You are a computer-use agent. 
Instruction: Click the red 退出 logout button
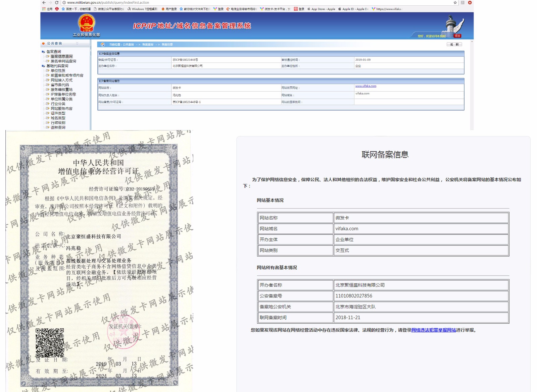457,36
